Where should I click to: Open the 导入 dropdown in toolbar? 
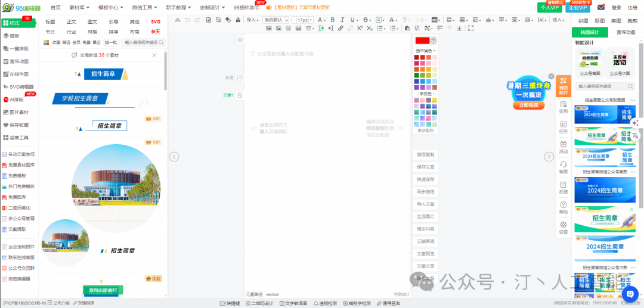coord(252,20)
